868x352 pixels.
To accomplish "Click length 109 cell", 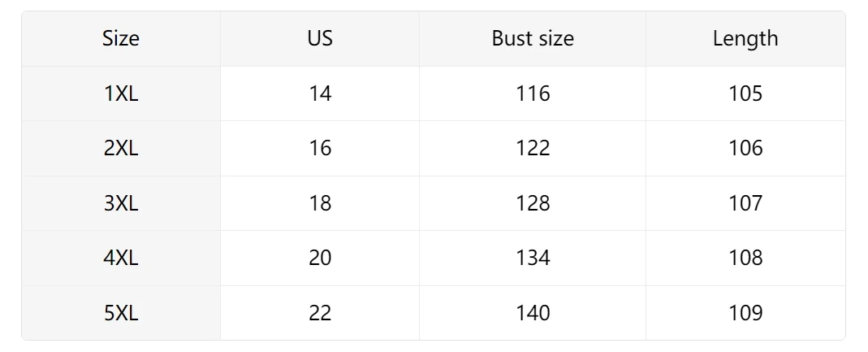I will click(745, 313).
